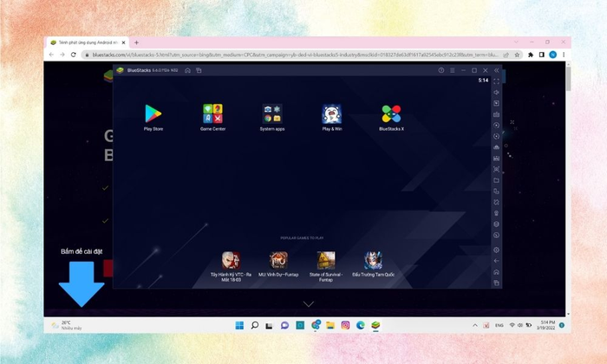607x364 pixels.
Task: Open BlueStacks settings gear icon
Action: click(496, 250)
